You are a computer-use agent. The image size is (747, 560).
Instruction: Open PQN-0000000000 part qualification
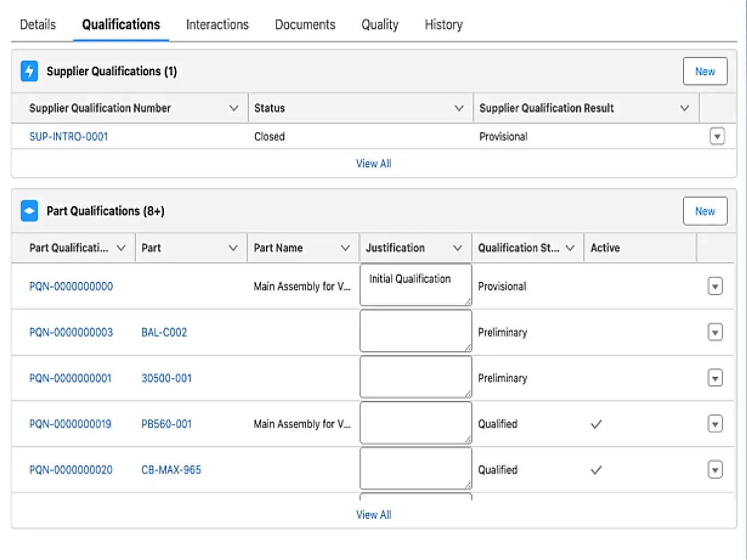[x=71, y=286]
